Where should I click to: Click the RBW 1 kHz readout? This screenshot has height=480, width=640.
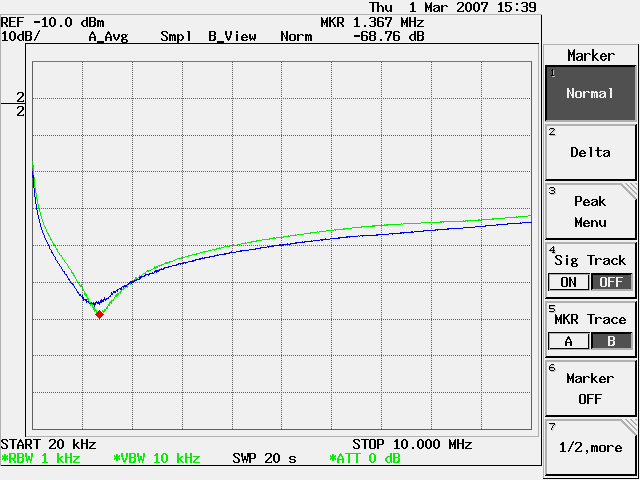(x=40, y=458)
